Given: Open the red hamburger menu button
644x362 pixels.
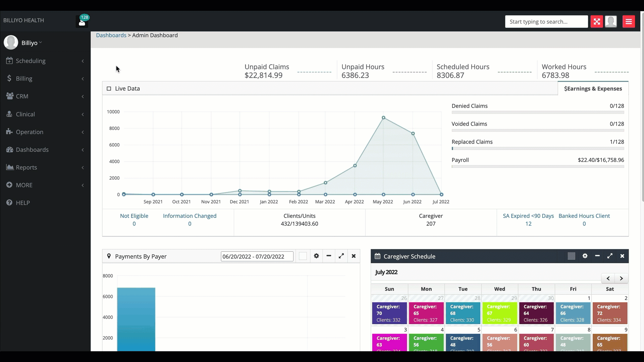Looking at the screenshot, I should (629, 22).
